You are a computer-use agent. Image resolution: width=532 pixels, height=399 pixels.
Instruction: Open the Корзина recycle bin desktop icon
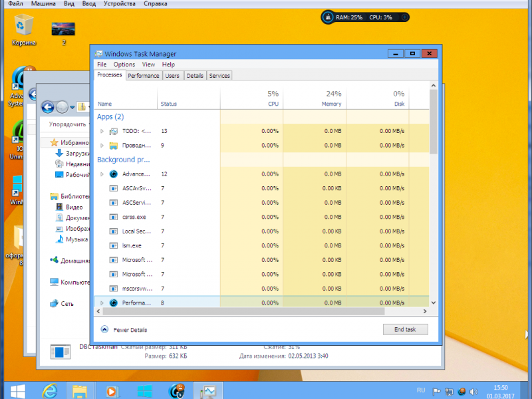[23, 29]
